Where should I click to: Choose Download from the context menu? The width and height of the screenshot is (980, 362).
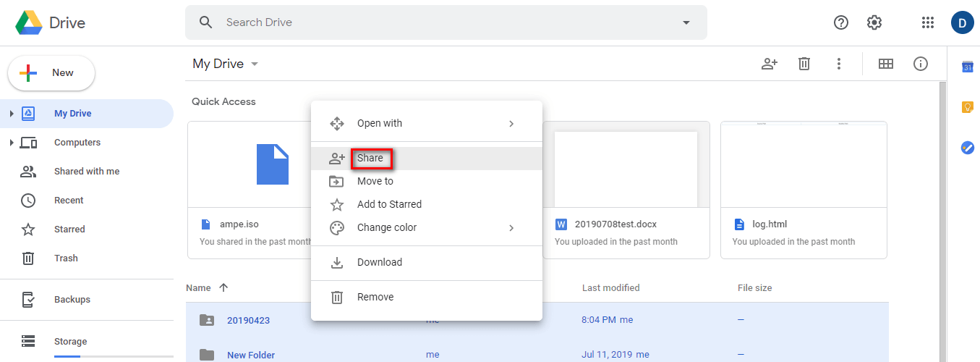(380, 263)
